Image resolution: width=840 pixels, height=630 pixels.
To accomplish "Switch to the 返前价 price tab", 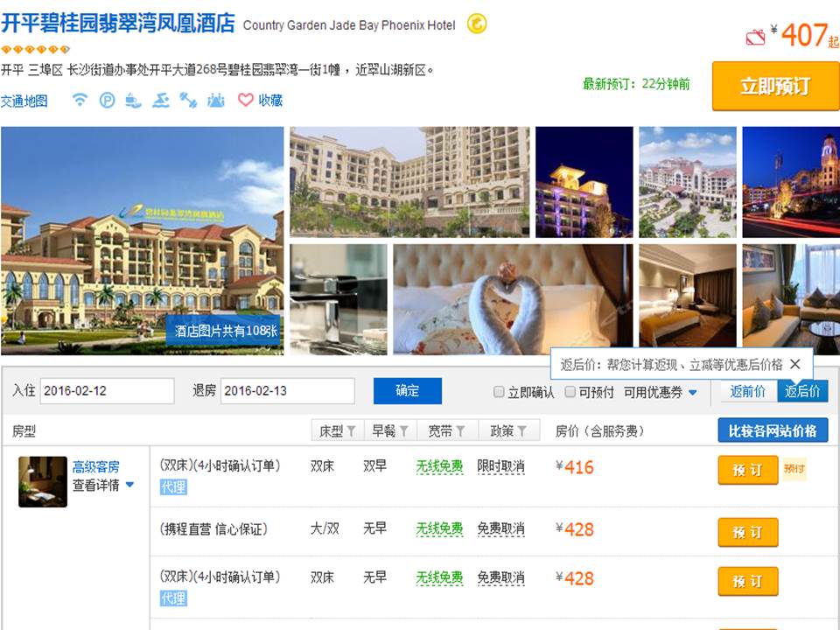I will coord(748,391).
